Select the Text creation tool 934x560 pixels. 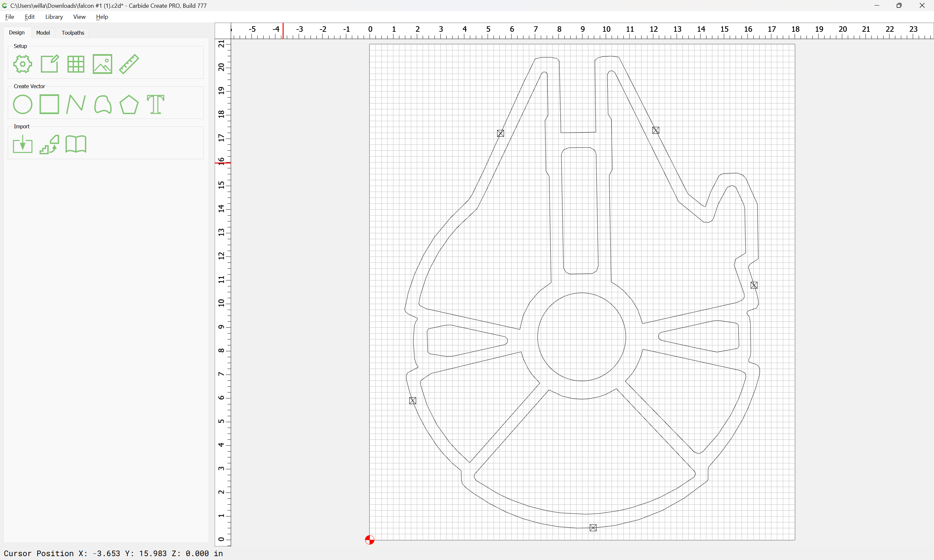[x=156, y=104]
